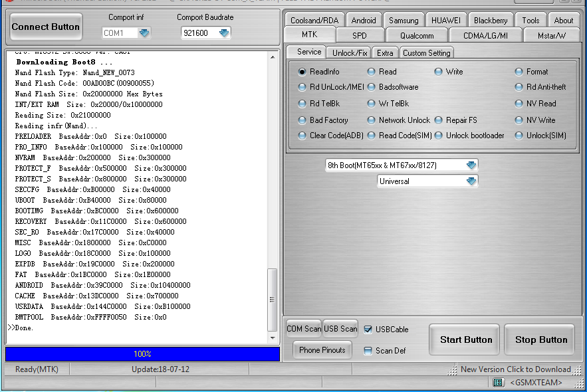
Task: Click the Start Button
Action: point(464,340)
